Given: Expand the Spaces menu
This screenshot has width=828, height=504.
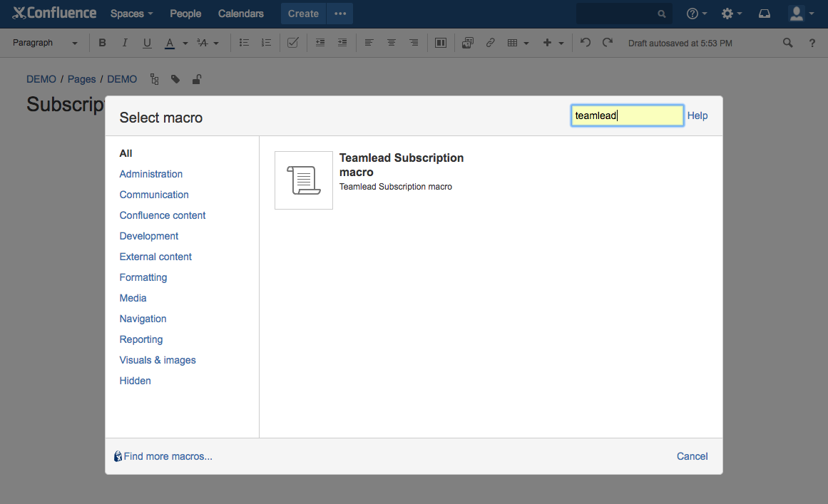Looking at the screenshot, I should point(131,14).
